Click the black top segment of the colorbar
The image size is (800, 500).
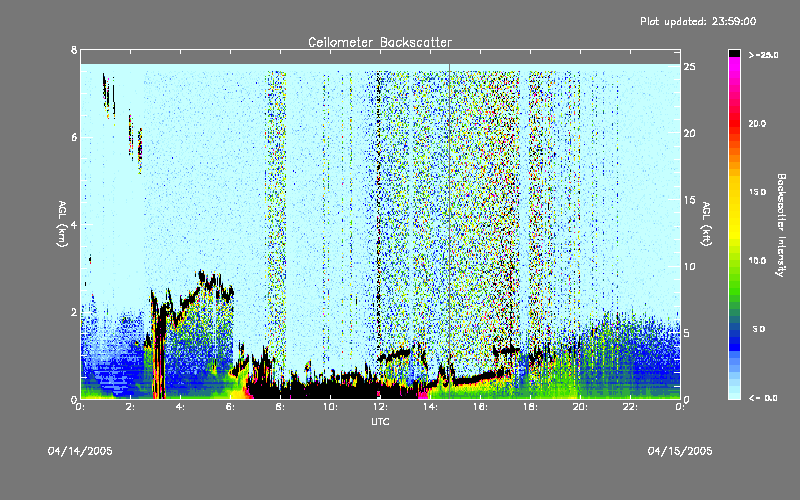click(x=734, y=53)
